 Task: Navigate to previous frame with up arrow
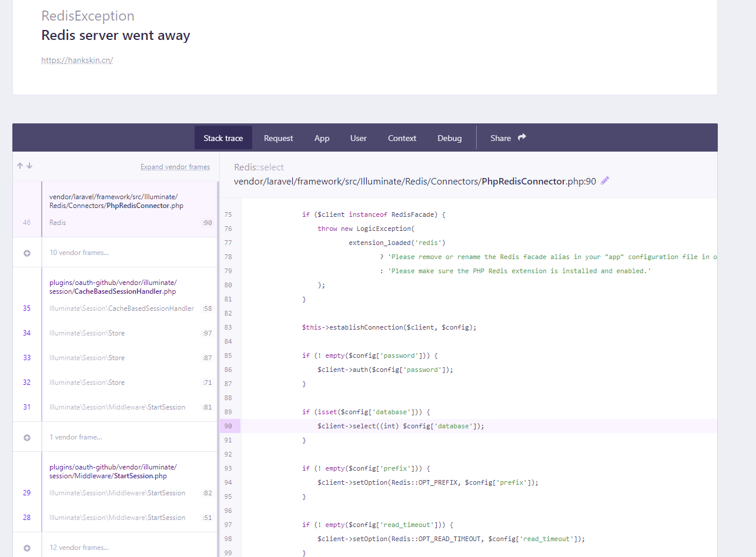19,166
